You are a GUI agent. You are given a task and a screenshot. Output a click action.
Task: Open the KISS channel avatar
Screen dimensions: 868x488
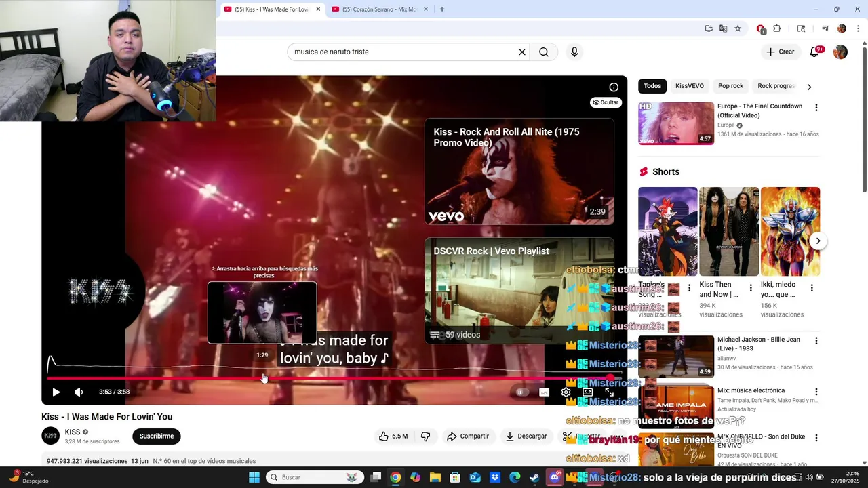click(x=51, y=436)
